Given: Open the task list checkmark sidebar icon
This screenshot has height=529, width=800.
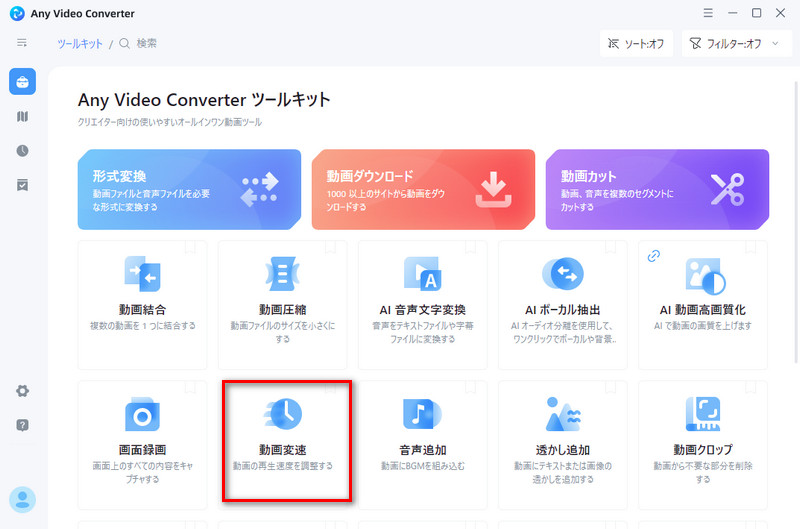Looking at the screenshot, I should click(22, 185).
